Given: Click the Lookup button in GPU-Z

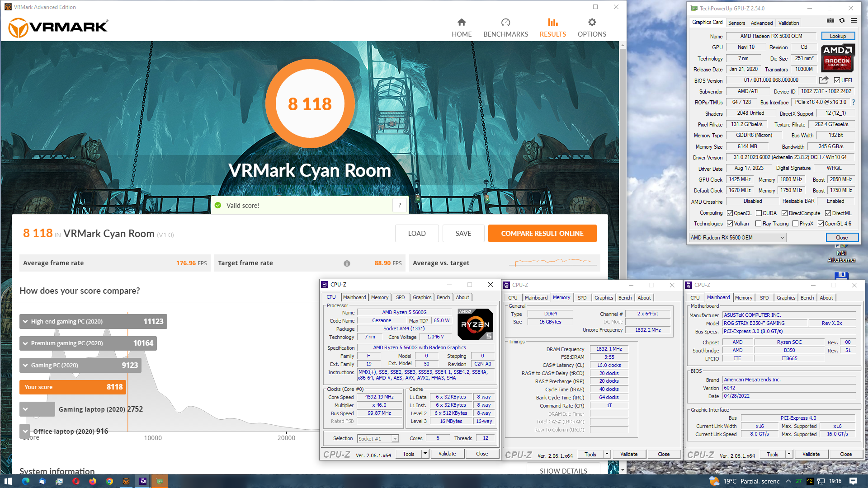Looking at the screenshot, I should [x=838, y=36].
